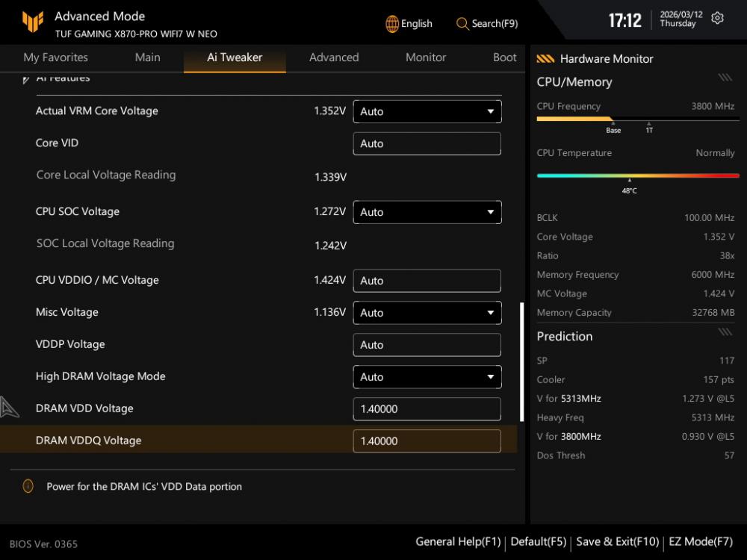Click the info icon beside help description
Image resolution: width=747 pixels, height=560 pixels.
pyautogui.click(x=28, y=486)
